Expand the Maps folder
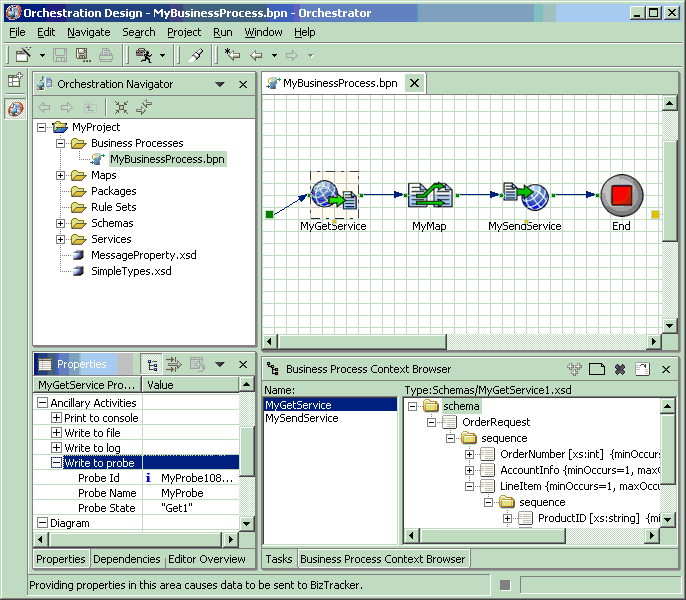 [x=60, y=175]
